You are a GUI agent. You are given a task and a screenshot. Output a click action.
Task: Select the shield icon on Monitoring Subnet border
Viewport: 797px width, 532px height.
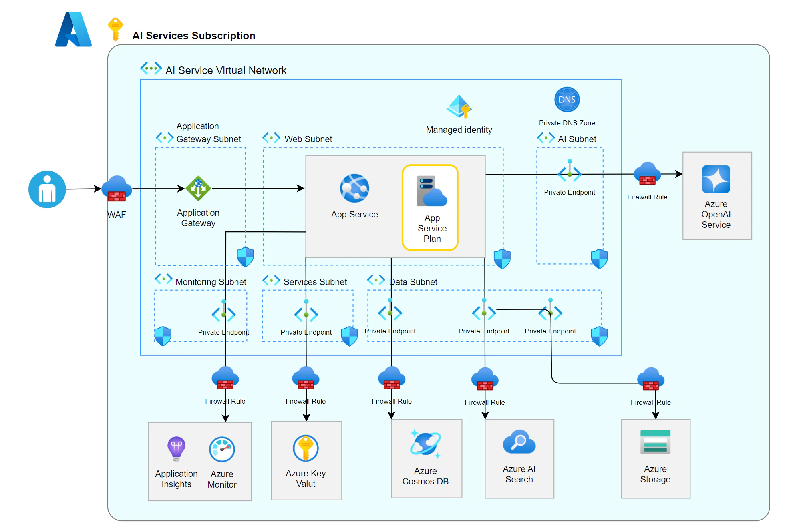click(163, 336)
